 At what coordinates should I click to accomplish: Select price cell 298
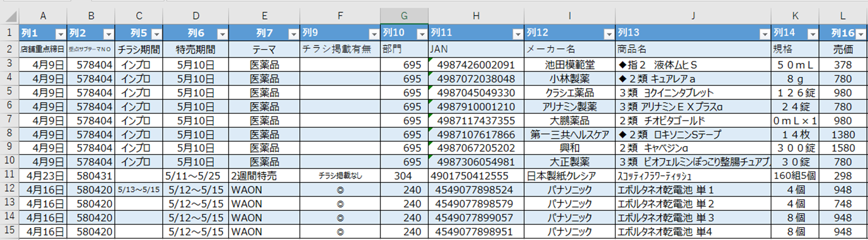[x=843, y=176]
